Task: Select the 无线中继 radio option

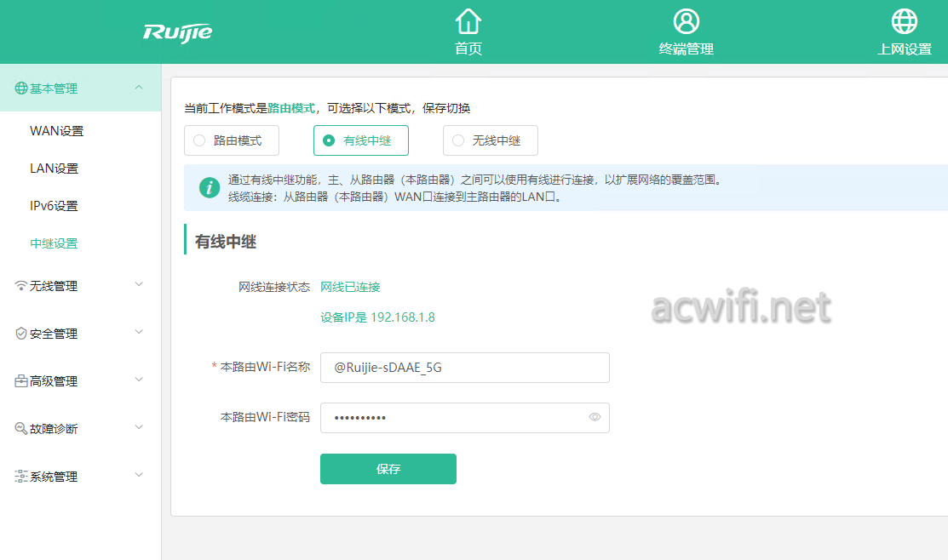Action: (491, 140)
